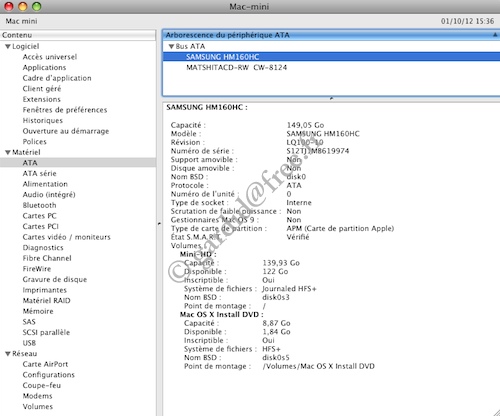Screen dimensions: 500x416
Task: Select Coupe-feu entry
Action: point(42,386)
